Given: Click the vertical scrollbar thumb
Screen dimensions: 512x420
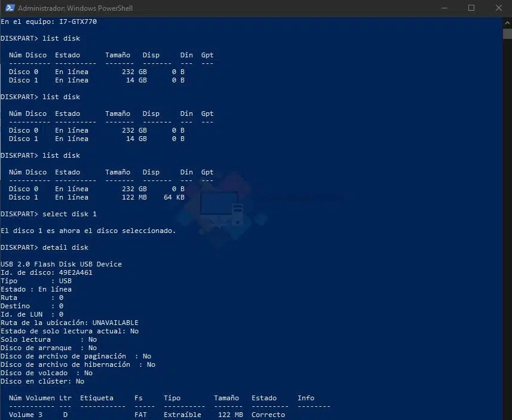Looking at the screenshot, I should click(507, 34).
